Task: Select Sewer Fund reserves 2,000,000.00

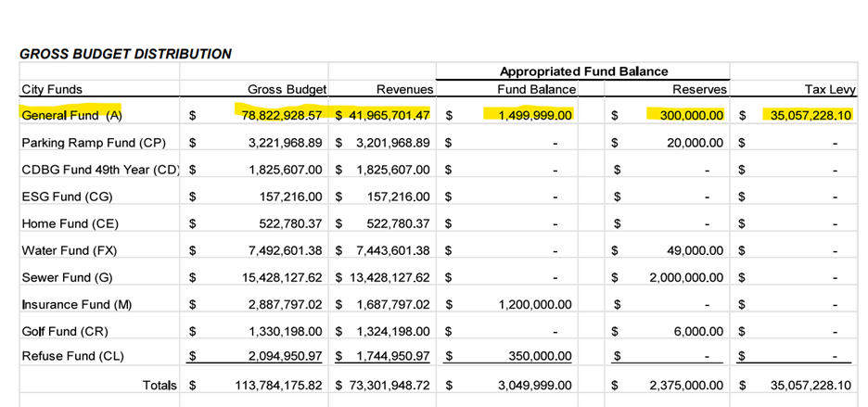Action: (x=680, y=277)
